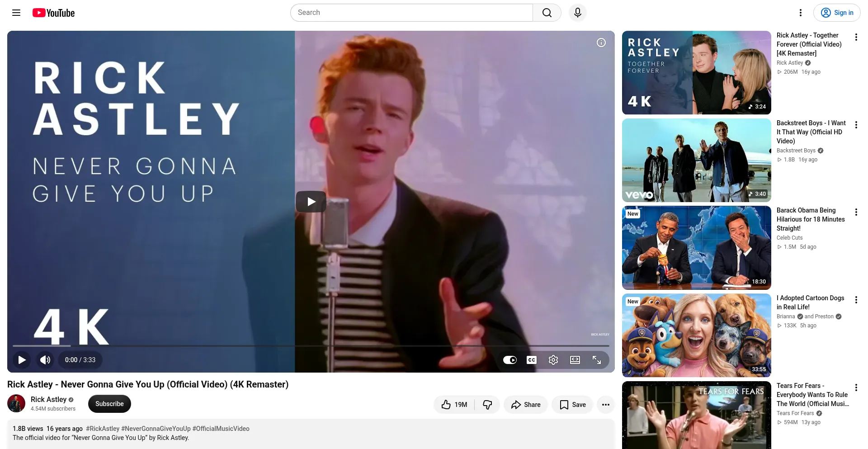Toggle the autoplay switch
Screen dimensions: 868x449
[510, 360]
